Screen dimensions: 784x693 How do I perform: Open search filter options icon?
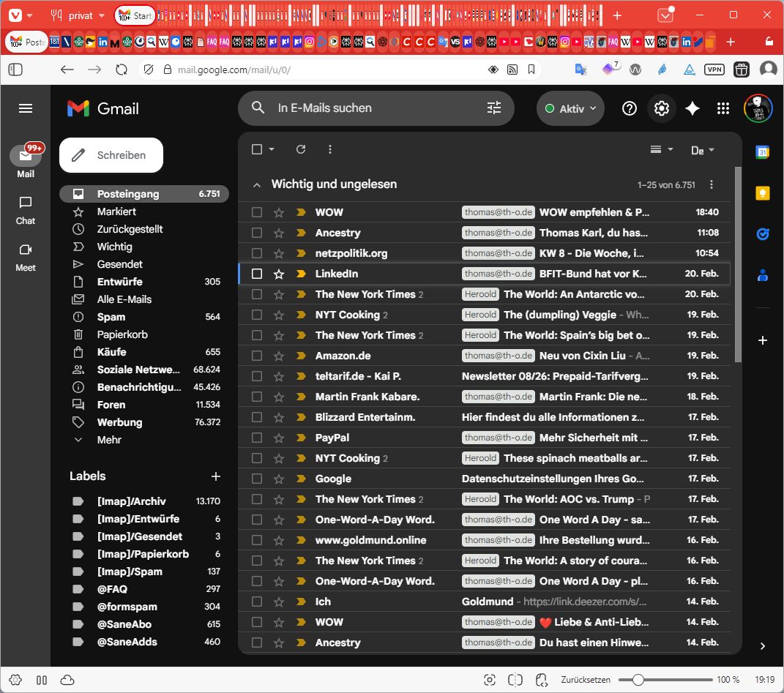point(494,108)
